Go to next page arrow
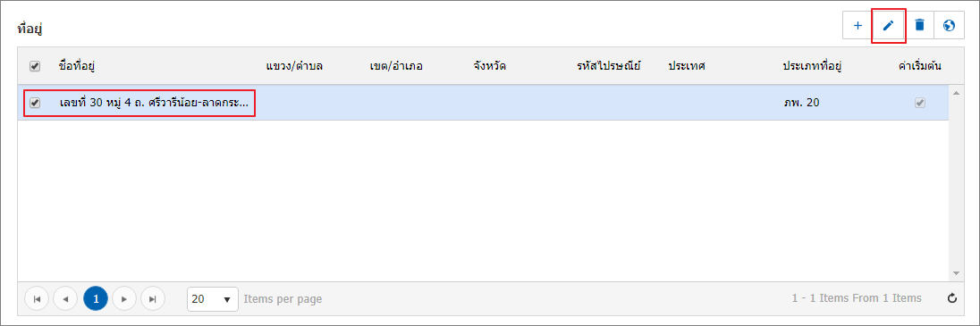This screenshot has height=326, width=980. pyautogui.click(x=124, y=299)
